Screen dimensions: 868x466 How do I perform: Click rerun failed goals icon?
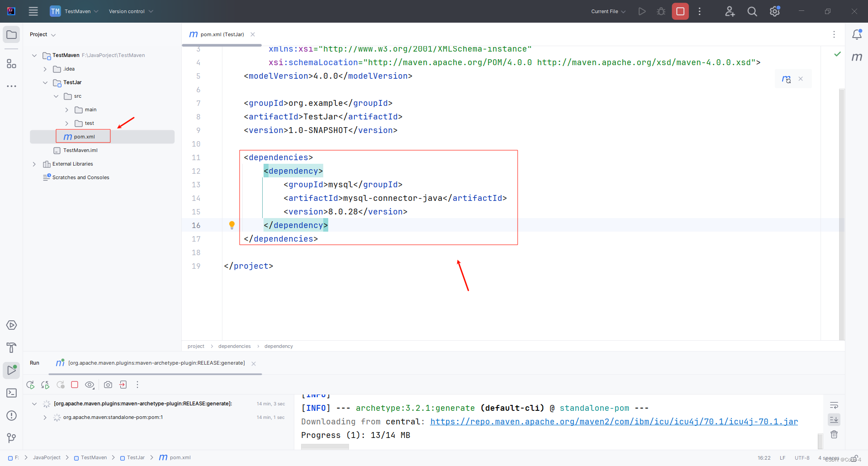pyautogui.click(x=45, y=385)
